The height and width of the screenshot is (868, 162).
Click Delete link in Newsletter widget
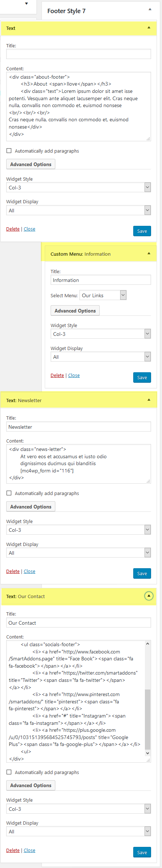pyautogui.click(x=13, y=571)
